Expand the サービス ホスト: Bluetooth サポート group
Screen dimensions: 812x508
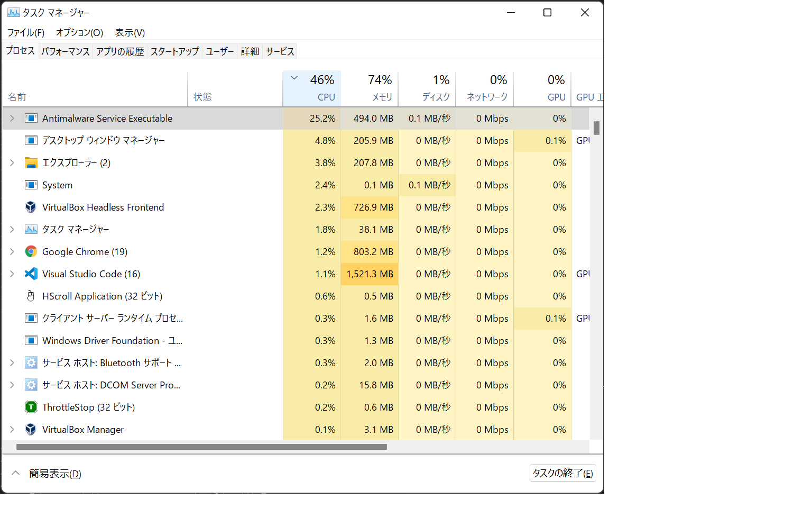[x=12, y=363]
